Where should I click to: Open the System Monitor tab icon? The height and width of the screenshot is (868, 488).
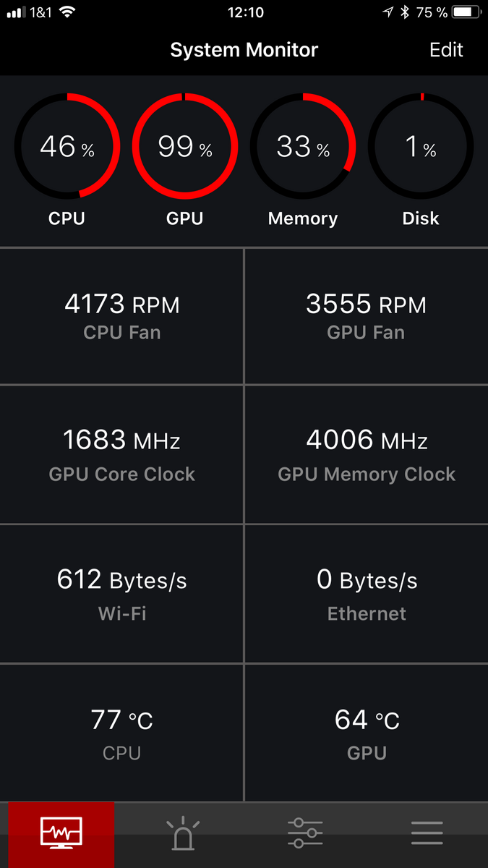(61, 834)
